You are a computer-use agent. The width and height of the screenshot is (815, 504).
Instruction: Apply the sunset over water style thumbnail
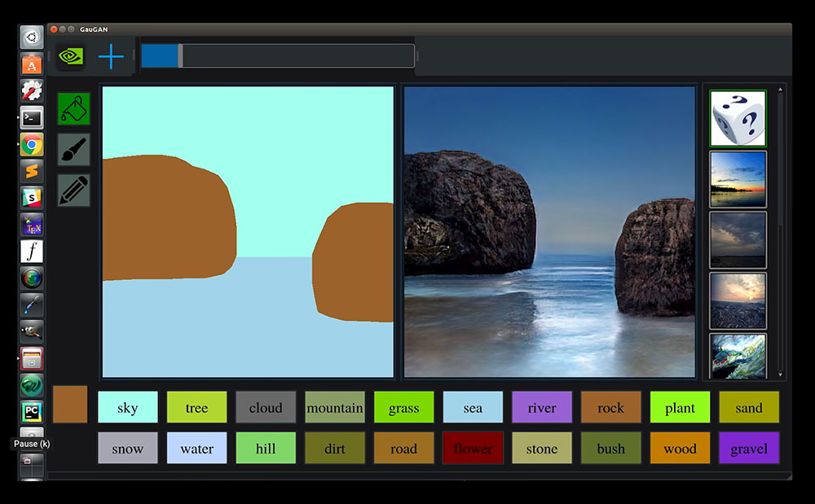pyautogui.click(x=738, y=179)
